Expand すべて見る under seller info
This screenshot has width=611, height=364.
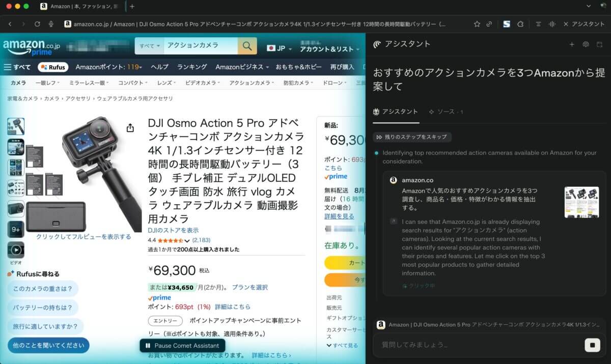(342, 345)
